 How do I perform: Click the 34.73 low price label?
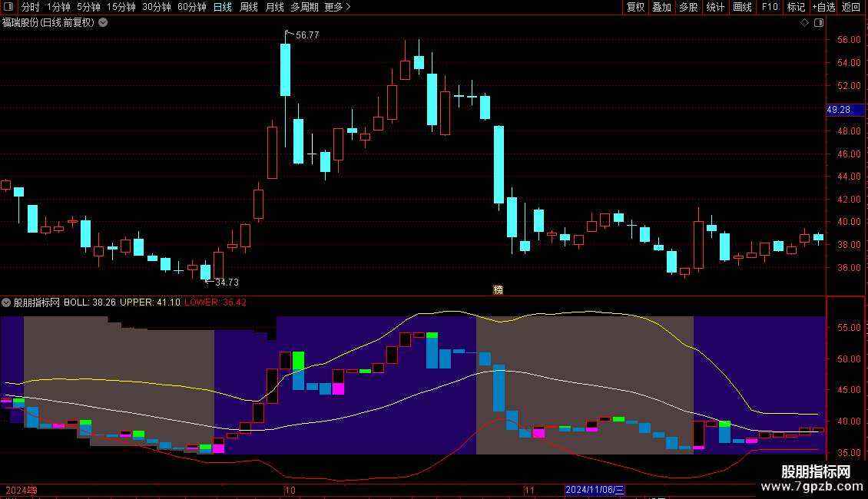pos(227,283)
